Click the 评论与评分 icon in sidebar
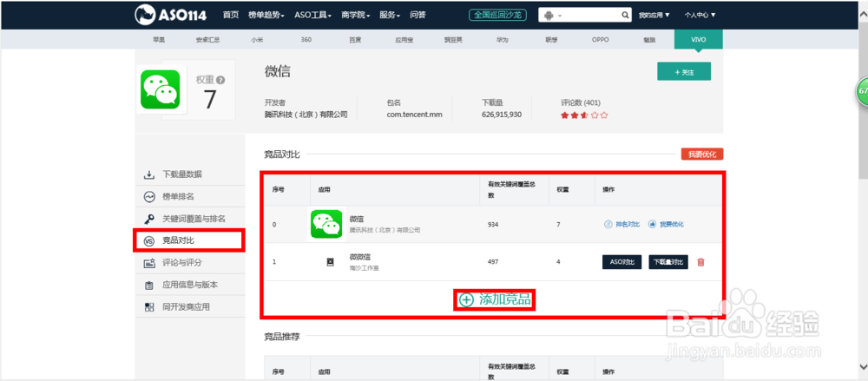Viewport: 868px width, 381px height. pyautogui.click(x=149, y=263)
